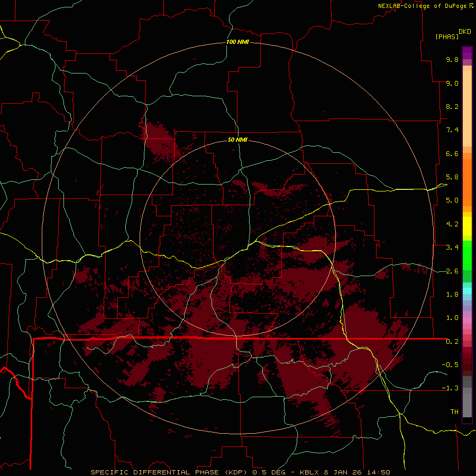Click the 8.2 value on color scale

pyautogui.click(x=452, y=106)
